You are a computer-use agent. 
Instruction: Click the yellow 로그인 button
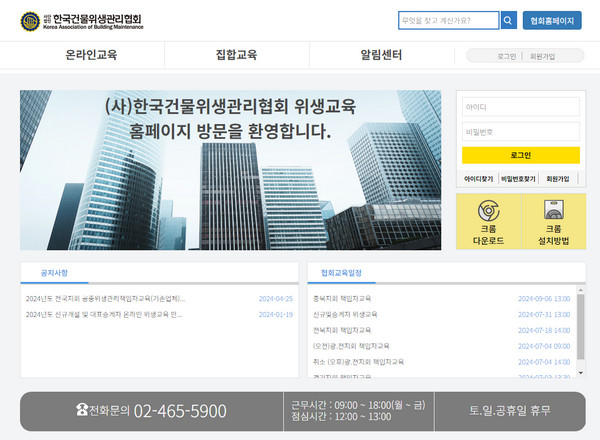(521, 155)
